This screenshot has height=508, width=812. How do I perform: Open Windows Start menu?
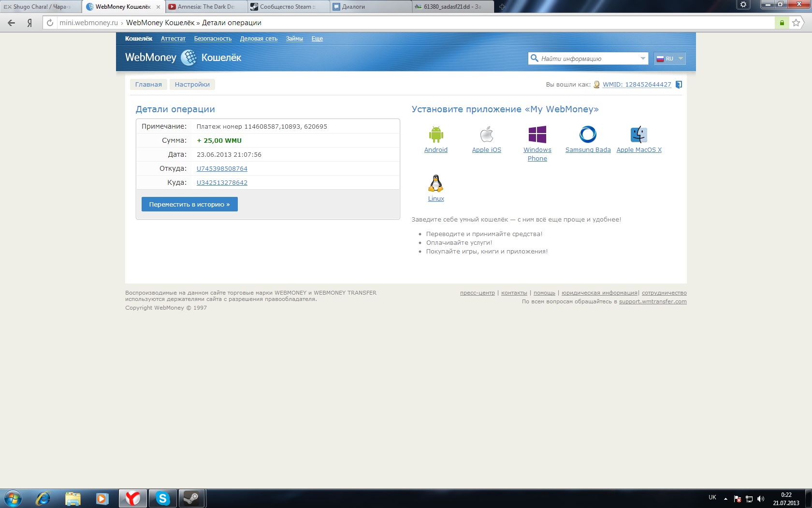coord(13,498)
